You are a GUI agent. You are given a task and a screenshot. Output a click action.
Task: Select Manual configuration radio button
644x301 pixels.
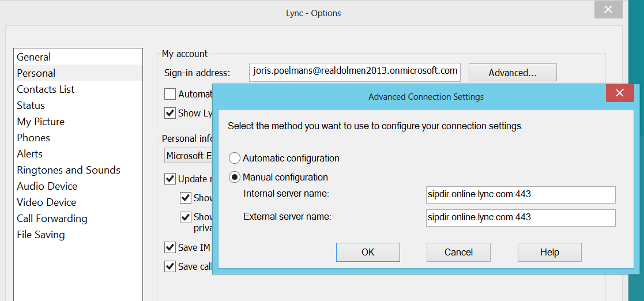235,178
